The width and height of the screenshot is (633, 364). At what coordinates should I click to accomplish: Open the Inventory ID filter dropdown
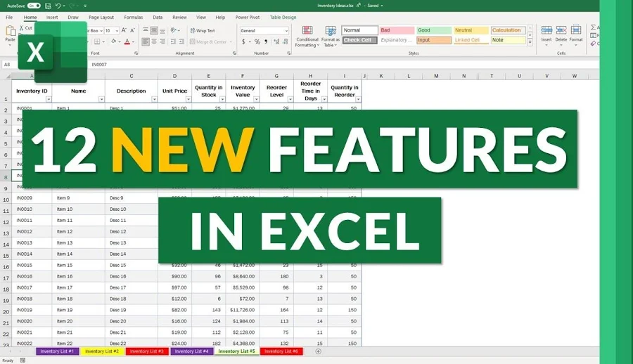click(49, 99)
